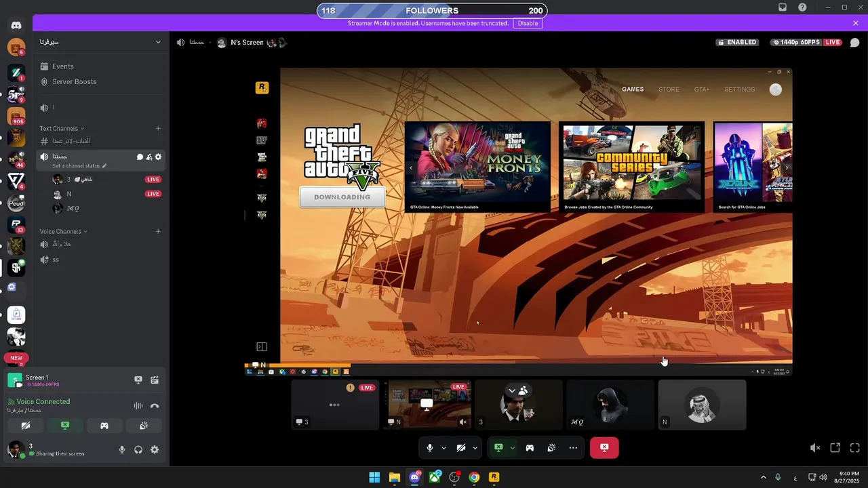
Task: Open noise suppression waveform icon
Action: click(x=138, y=405)
